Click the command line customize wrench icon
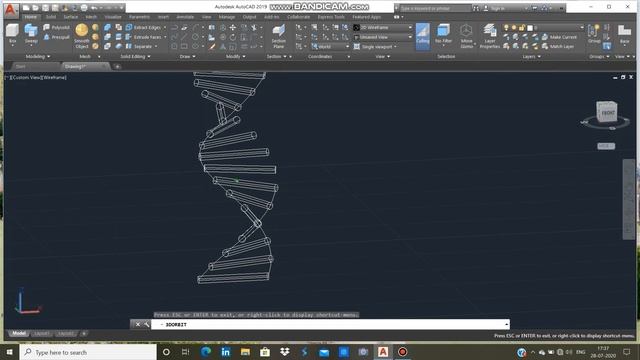Viewport: 640px width, 360px height. pos(147,324)
